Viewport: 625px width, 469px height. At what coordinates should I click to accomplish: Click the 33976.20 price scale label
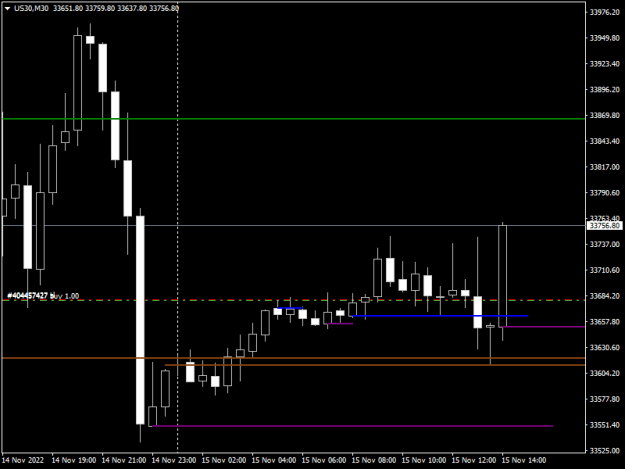(605, 12)
